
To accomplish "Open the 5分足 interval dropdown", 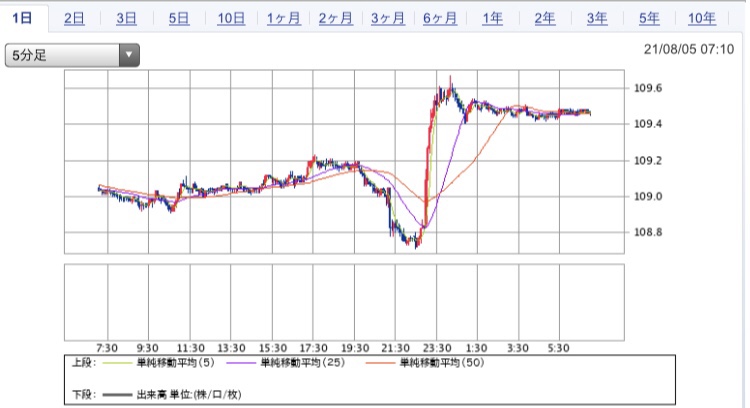I will pyautogui.click(x=72, y=55).
